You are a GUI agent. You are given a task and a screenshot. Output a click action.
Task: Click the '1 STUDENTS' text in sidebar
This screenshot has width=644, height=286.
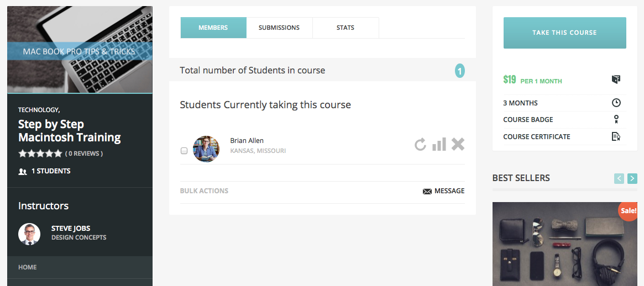point(51,171)
